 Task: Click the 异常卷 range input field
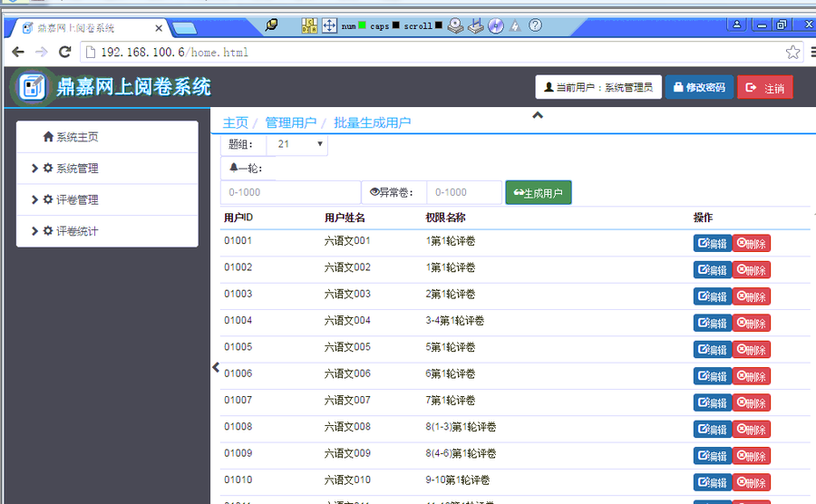[x=464, y=192]
